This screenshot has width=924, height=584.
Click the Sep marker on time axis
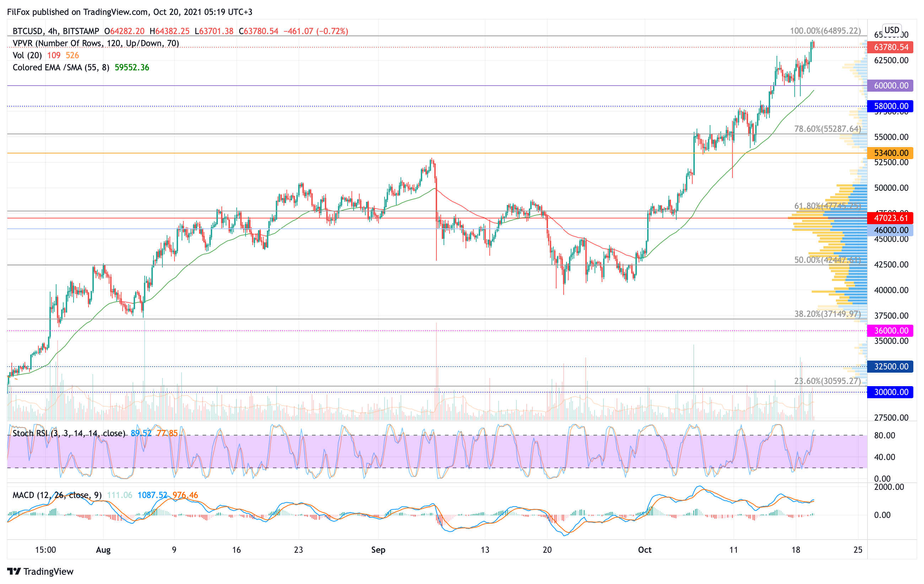(x=378, y=550)
